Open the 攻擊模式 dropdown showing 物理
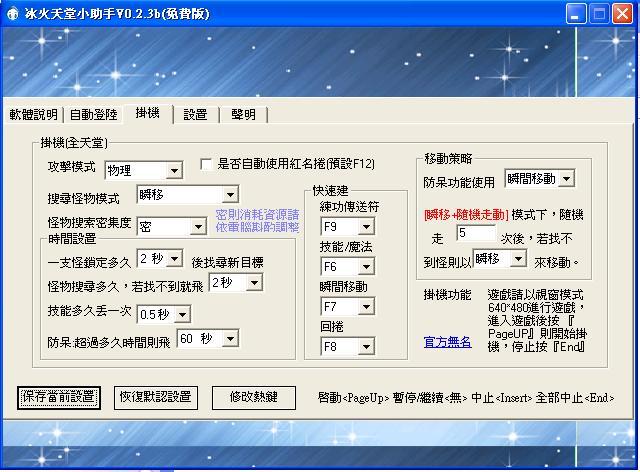 [144, 170]
